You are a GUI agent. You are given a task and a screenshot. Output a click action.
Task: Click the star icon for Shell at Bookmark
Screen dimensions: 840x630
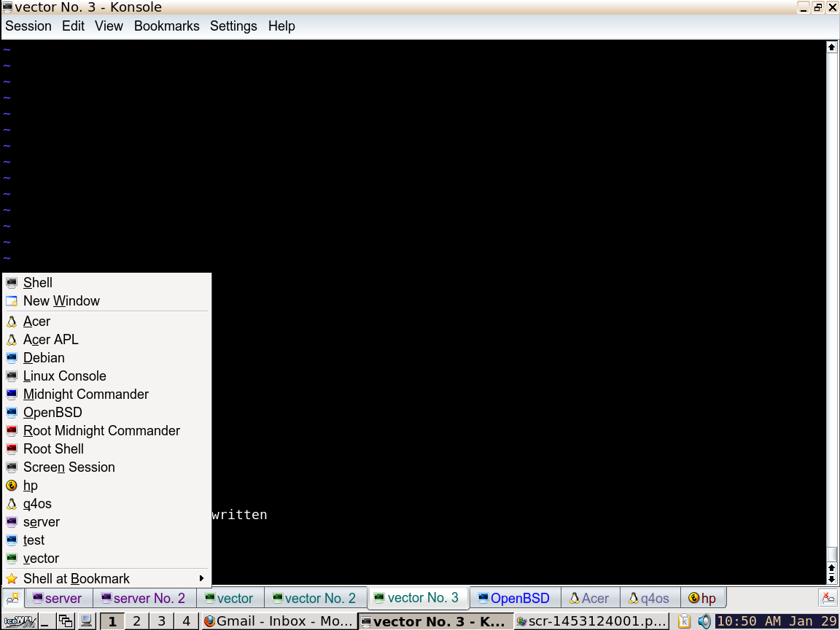[12, 578]
